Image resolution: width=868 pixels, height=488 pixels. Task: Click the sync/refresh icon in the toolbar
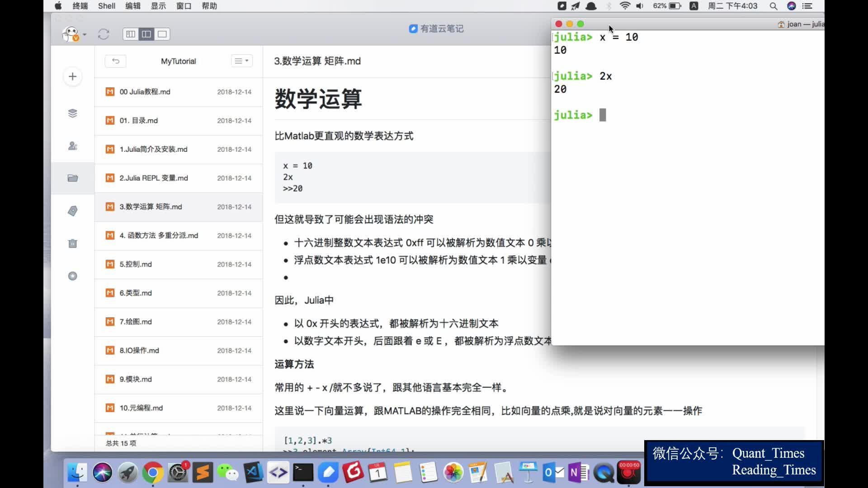104,34
